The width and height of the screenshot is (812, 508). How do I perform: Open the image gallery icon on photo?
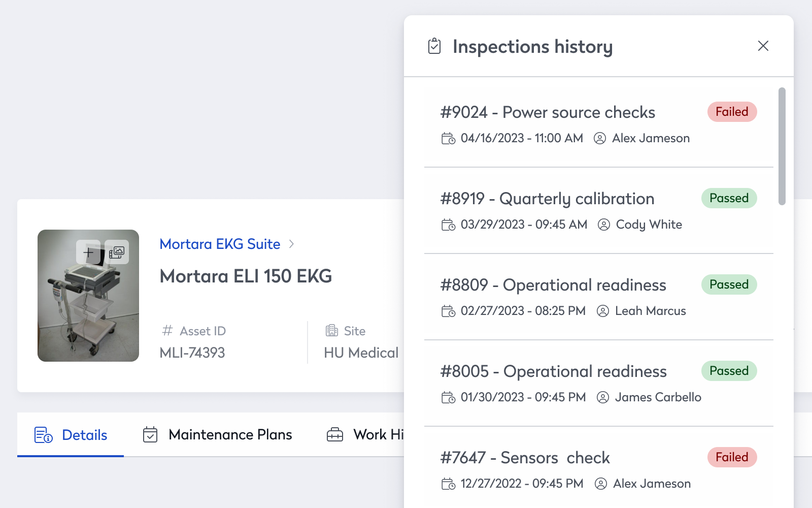point(117,252)
